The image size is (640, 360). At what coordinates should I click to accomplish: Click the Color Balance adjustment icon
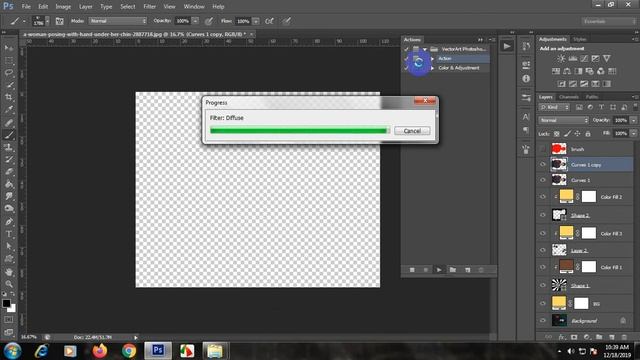coord(567,71)
